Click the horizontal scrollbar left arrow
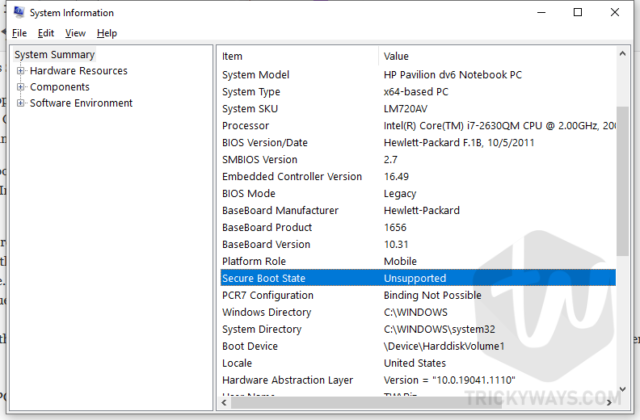 pos(224,402)
